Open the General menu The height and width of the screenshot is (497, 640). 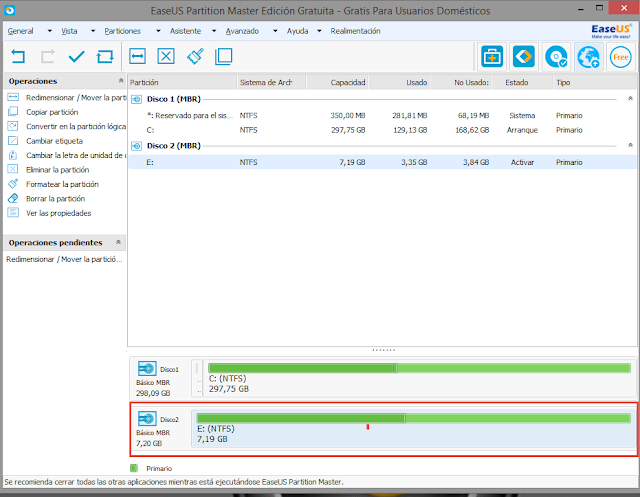pyautogui.click(x=20, y=31)
